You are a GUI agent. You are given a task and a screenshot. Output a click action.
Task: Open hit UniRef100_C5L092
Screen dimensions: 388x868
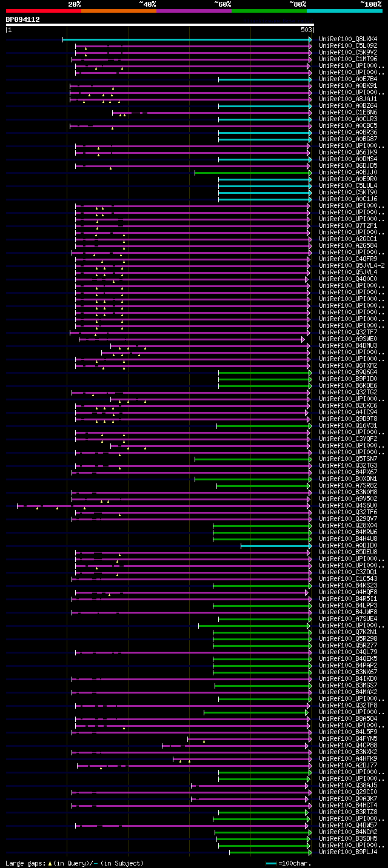click(x=349, y=46)
